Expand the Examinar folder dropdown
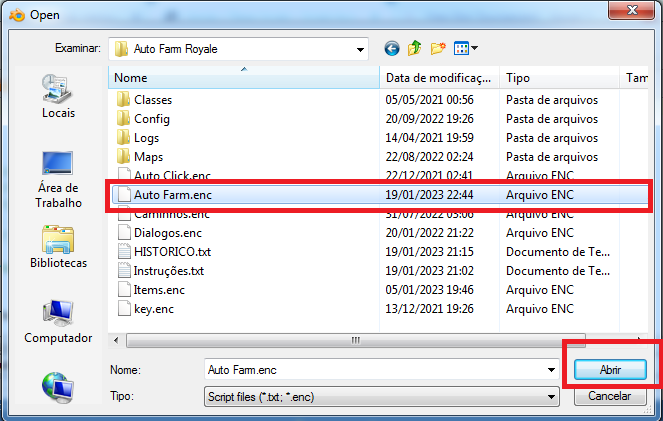663x421 pixels. [360, 48]
